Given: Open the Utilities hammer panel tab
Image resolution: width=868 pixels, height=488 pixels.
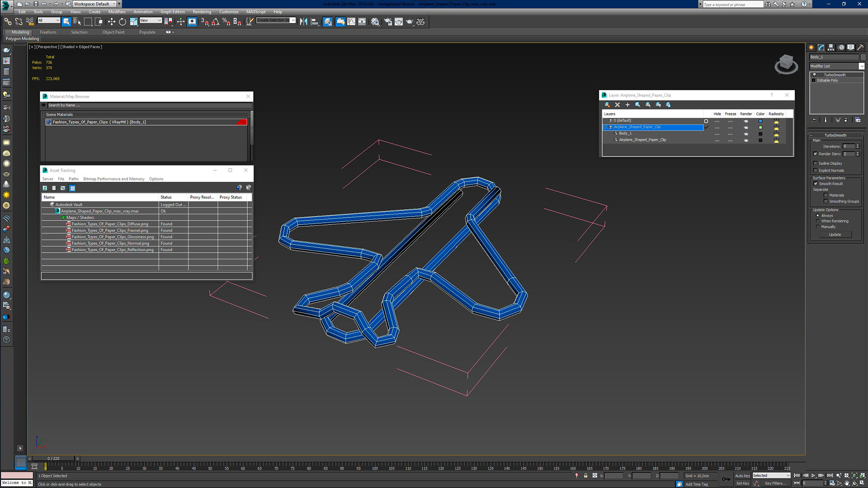Looking at the screenshot, I should 860,47.
